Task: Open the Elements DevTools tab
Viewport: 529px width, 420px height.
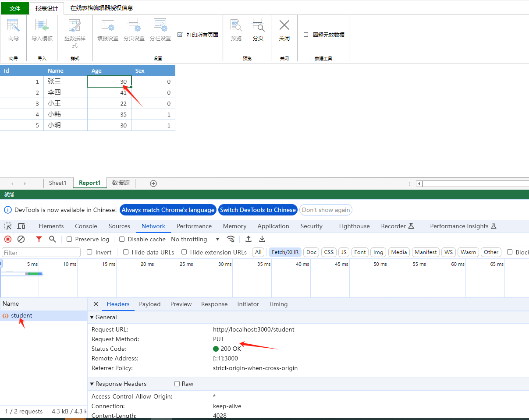Action: coord(51,226)
